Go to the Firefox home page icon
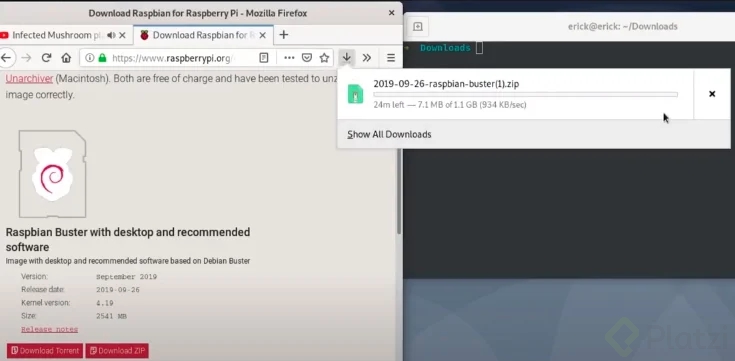The height and width of the screenshot is (361, 735). point(66,58)
